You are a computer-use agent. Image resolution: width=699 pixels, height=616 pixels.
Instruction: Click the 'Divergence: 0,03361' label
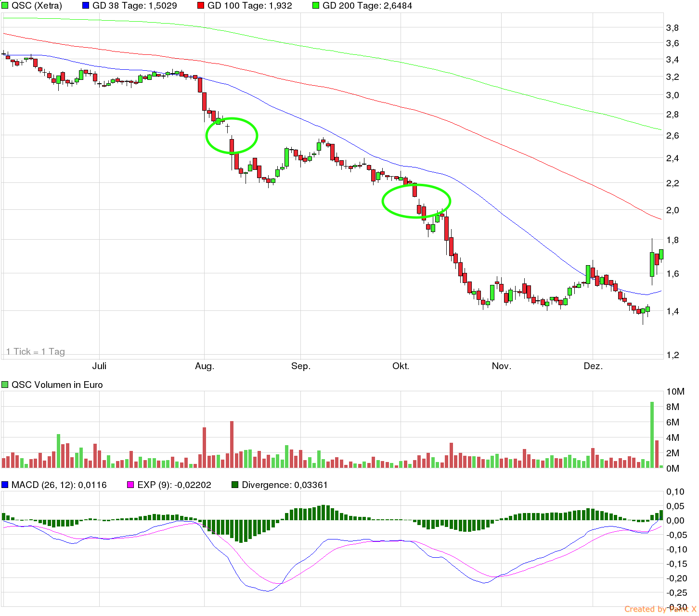(x=285, y=485)
